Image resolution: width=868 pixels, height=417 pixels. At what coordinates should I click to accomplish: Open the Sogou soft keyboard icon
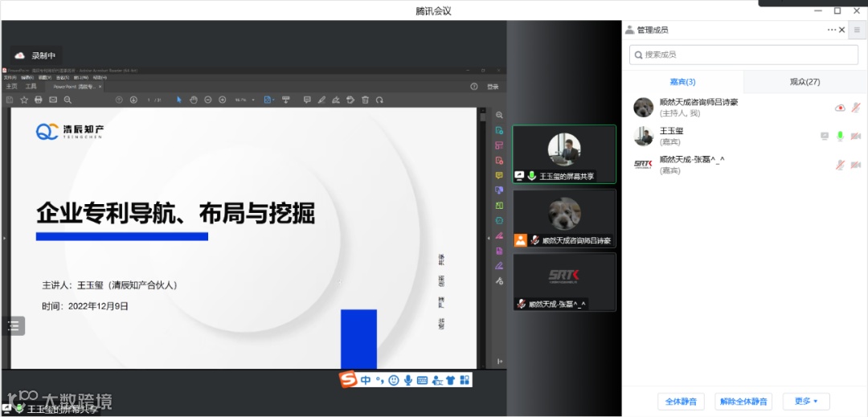pos(423,381)
